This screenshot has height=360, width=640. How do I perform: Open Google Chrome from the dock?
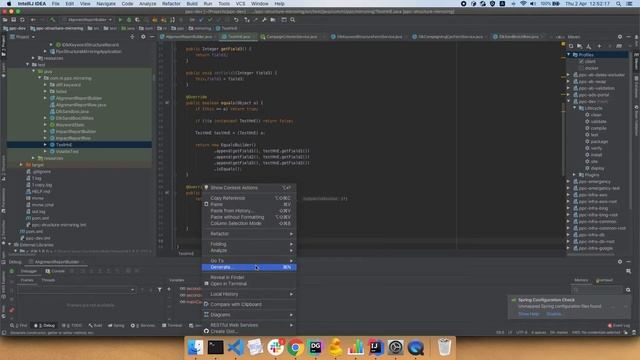tap(296, 347)
